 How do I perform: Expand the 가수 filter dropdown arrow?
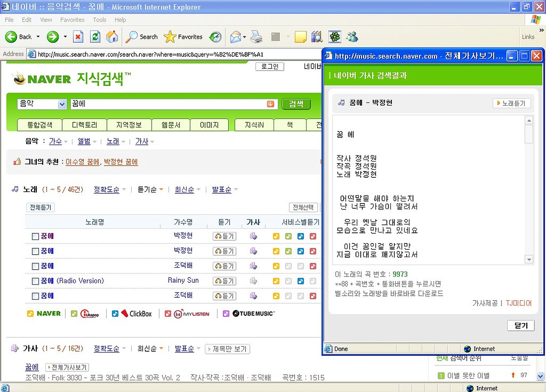tap(66, 142)
